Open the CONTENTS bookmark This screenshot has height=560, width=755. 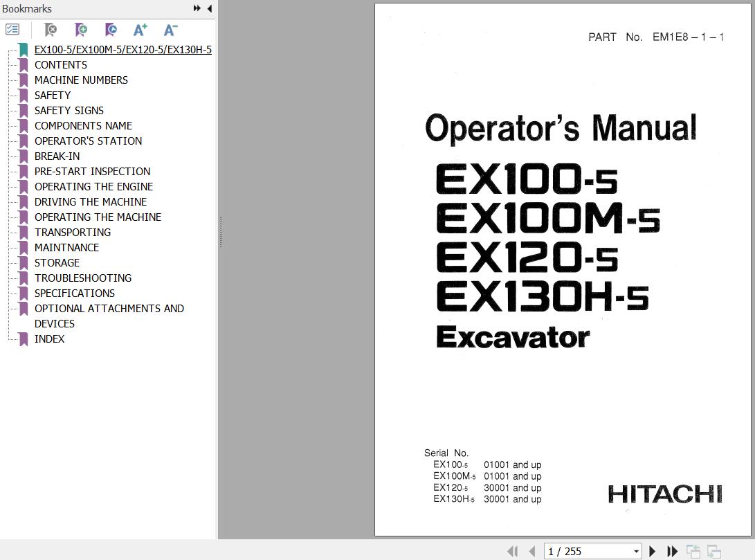coord(61,64)
